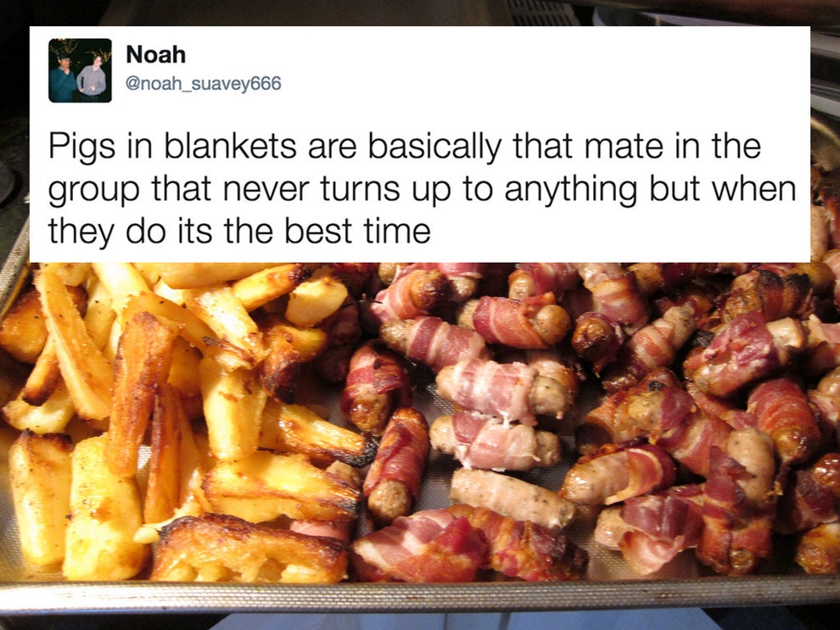Screen dimensions: 840x630
Task: Click the word "blankets" in the tweet
Action: coord(230,146)
